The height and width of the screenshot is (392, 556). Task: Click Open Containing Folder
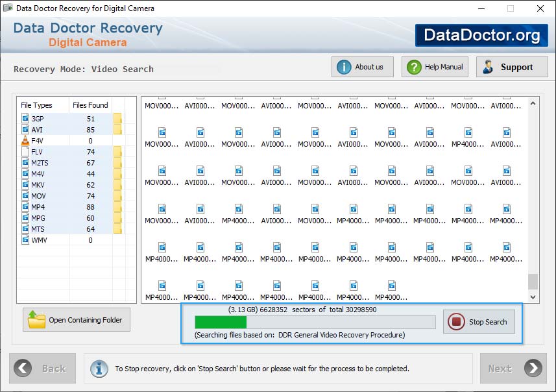coord(77,319)
